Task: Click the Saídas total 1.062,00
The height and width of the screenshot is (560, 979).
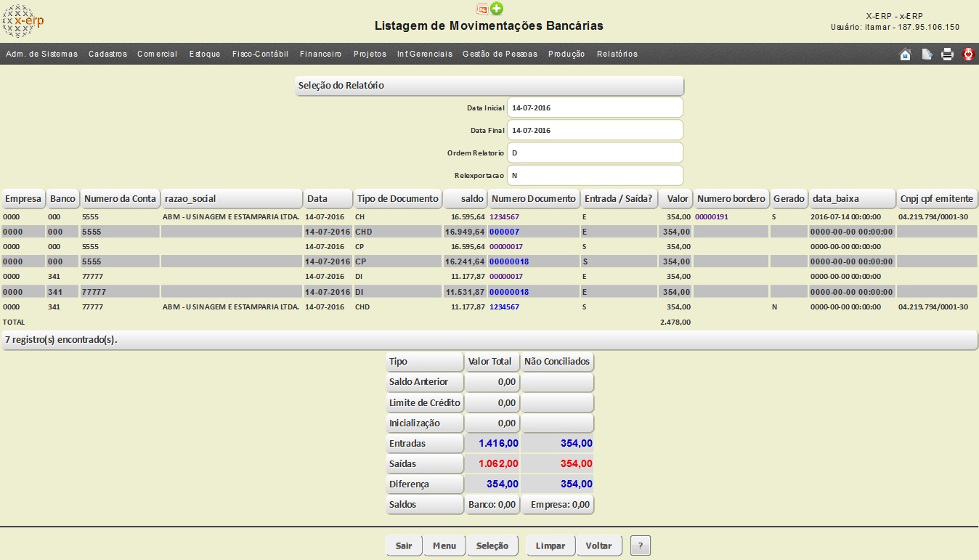Action: tap(498, 463)
